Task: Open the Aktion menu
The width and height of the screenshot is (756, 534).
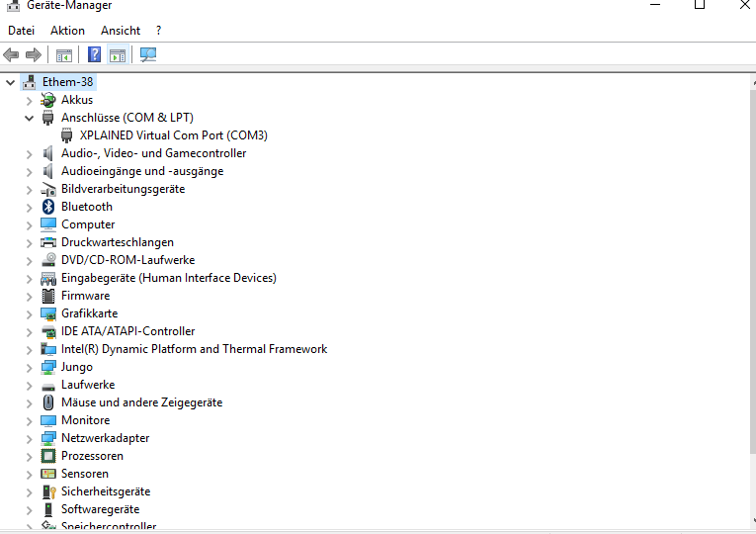Action: click(67, 31)
